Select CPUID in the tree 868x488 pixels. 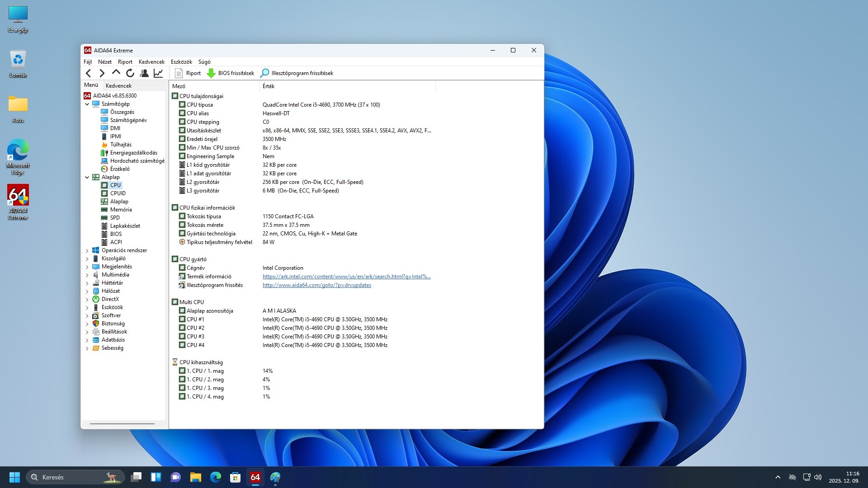point(118,193)
